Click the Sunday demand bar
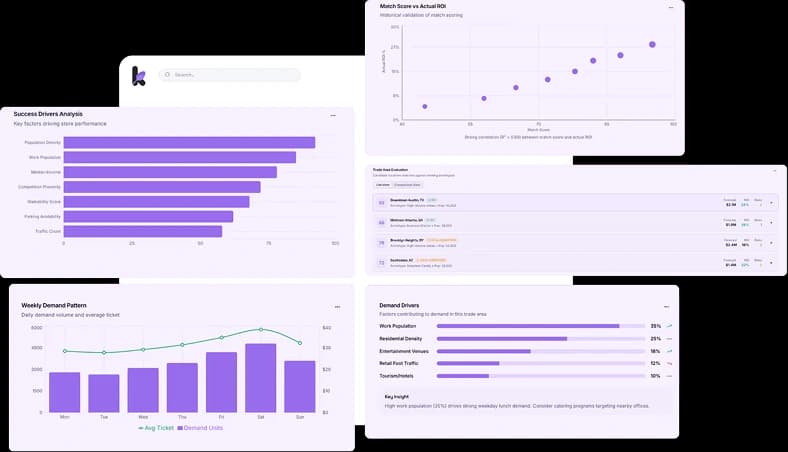This screenshot has width=788, height=452. coord(300,387)
